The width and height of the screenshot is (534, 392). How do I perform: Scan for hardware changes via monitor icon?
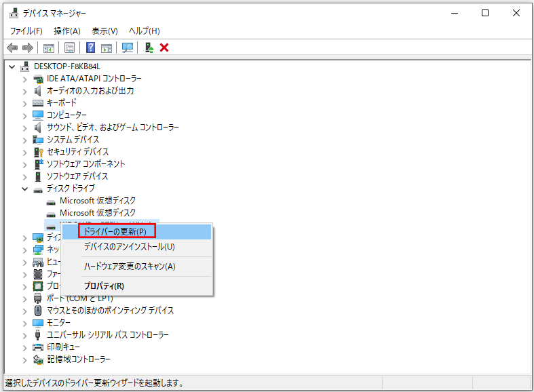[128, 47]
